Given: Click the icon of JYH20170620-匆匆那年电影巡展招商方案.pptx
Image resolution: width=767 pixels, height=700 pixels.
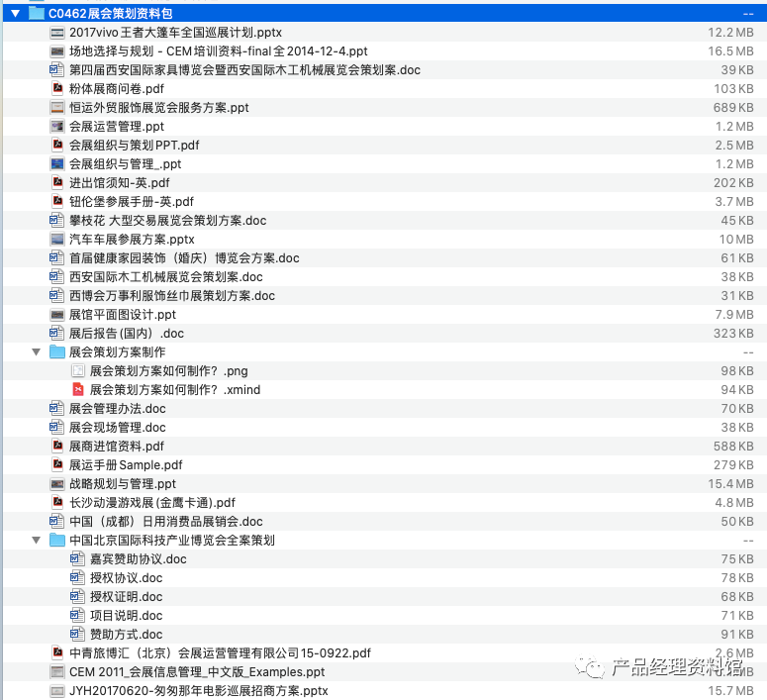Looking at the screenshot, I should [x=57, y=691].
